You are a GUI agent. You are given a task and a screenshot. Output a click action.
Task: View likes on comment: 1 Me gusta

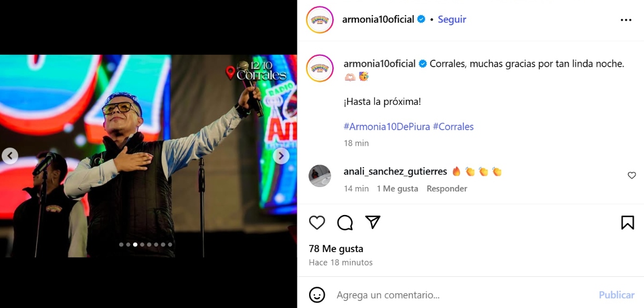coord(397,189)
